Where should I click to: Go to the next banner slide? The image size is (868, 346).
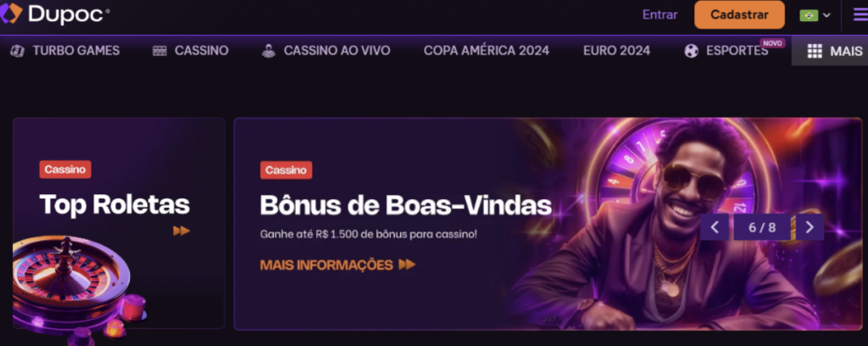click(x=810, y=227)
